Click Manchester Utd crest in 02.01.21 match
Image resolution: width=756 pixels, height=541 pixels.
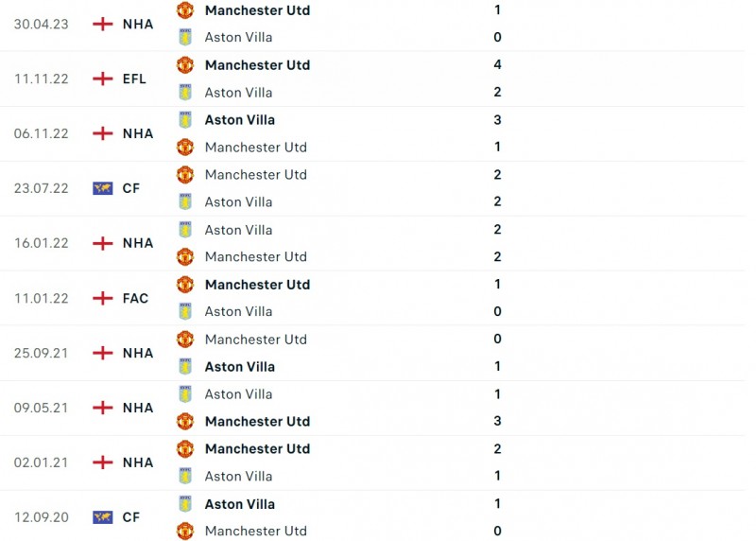pyautogui.click(x=185, y=449)
